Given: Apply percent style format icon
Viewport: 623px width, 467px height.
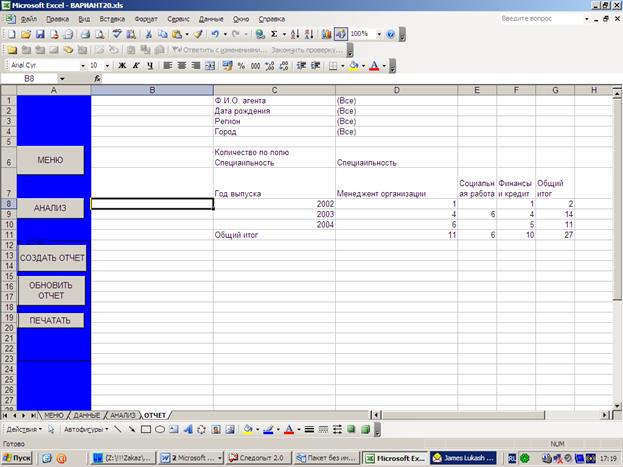Looking at the screenshot, I should pyautogui.click(x=241, y=65).
